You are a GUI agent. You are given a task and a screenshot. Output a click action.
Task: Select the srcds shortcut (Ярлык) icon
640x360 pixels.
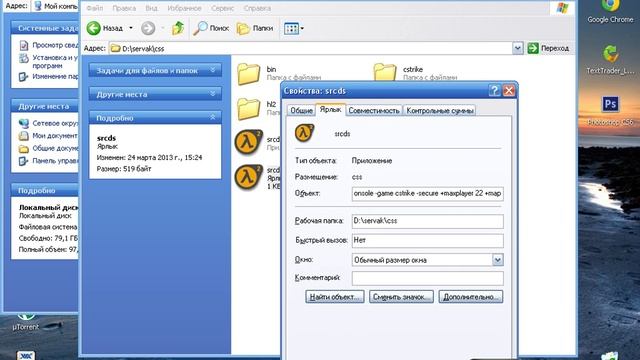[x=248, y=177]
